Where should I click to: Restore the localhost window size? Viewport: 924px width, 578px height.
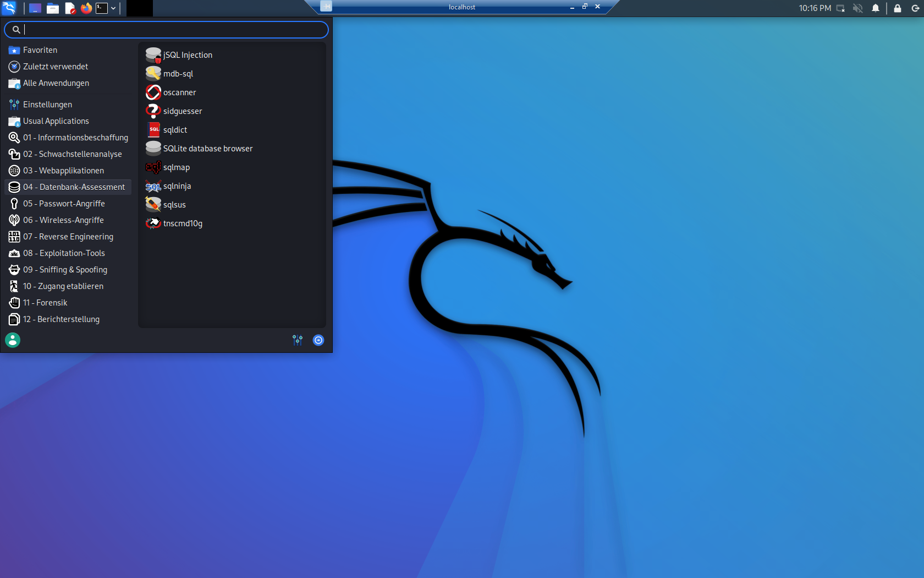pyautogui.click(x=585, y=7)
